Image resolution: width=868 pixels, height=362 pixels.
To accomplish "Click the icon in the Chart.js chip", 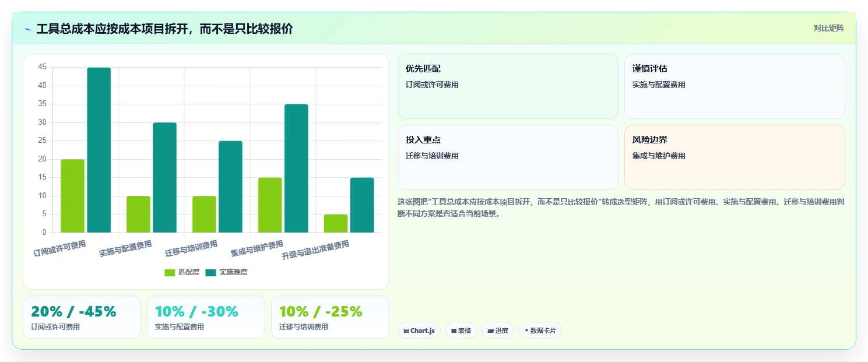I will [406, 331].
